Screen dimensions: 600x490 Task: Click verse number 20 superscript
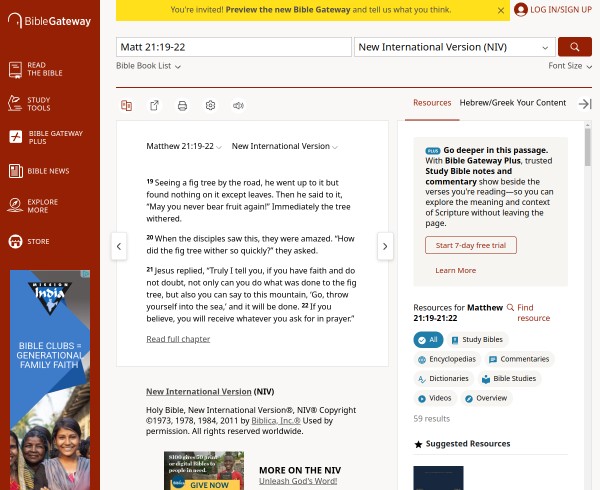click(150, 238)
